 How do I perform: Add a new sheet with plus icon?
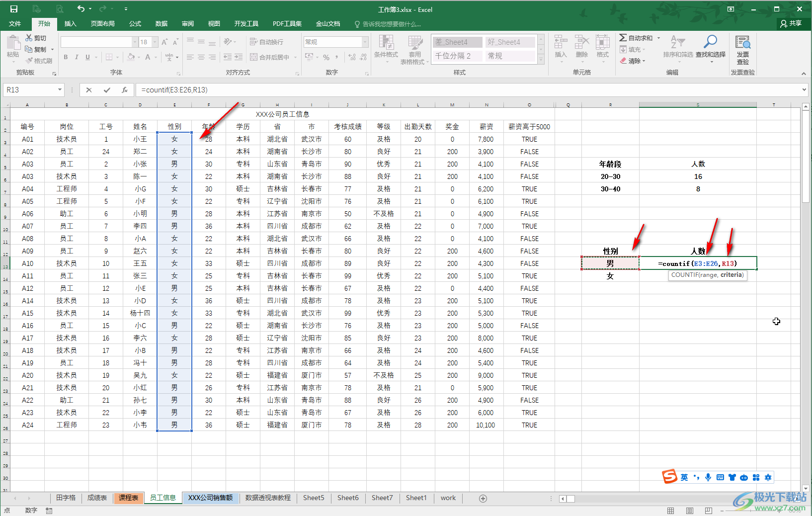(483, 498)
